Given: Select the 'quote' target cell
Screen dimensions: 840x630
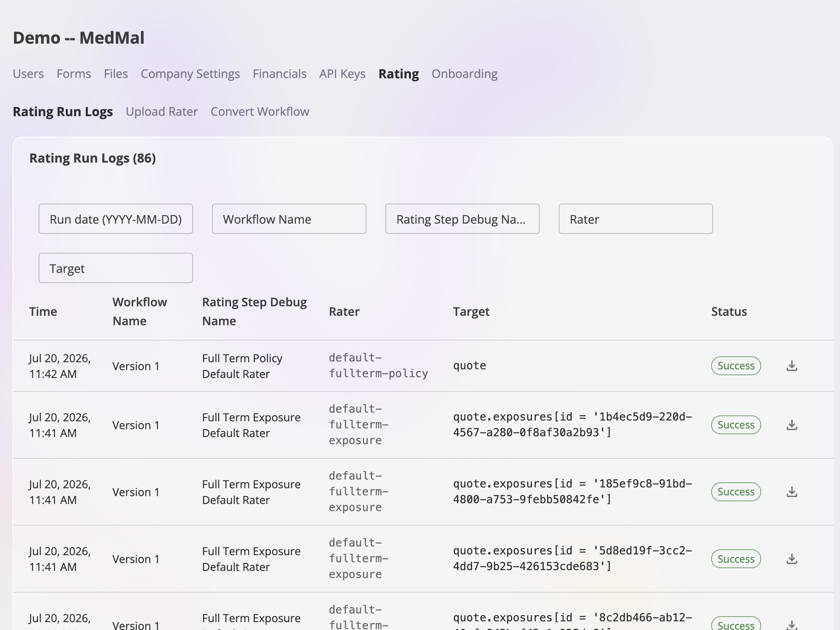Looking at the screenshot, I should [x=470, y=366].
